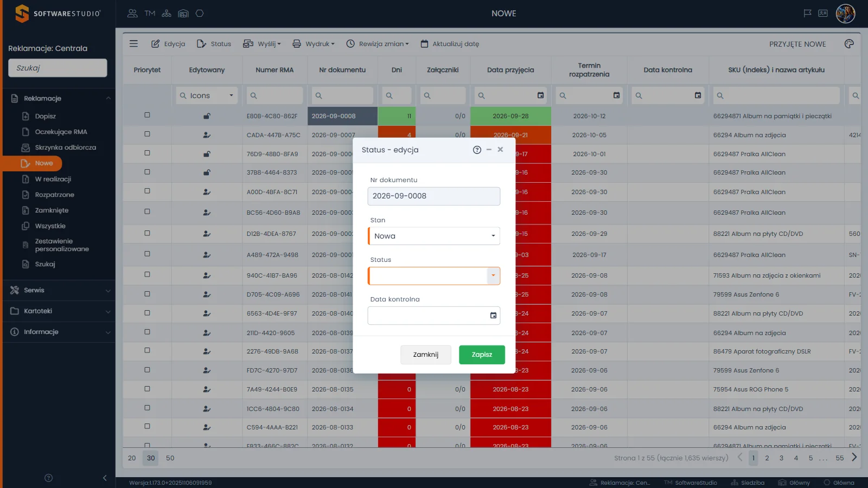The width and height of the screenshot is (868, 488).
Task: Click the Numer RMA filter search field
Action: [275, 95]
